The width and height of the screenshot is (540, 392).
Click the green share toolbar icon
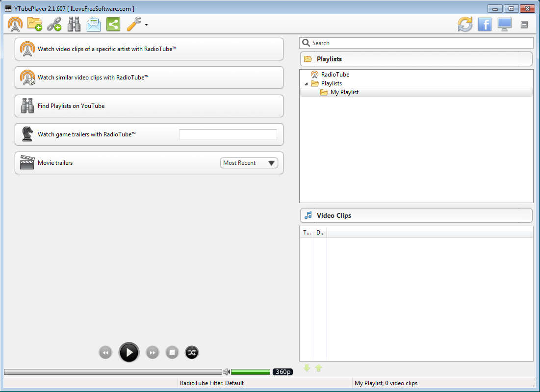tap(113, 24)
